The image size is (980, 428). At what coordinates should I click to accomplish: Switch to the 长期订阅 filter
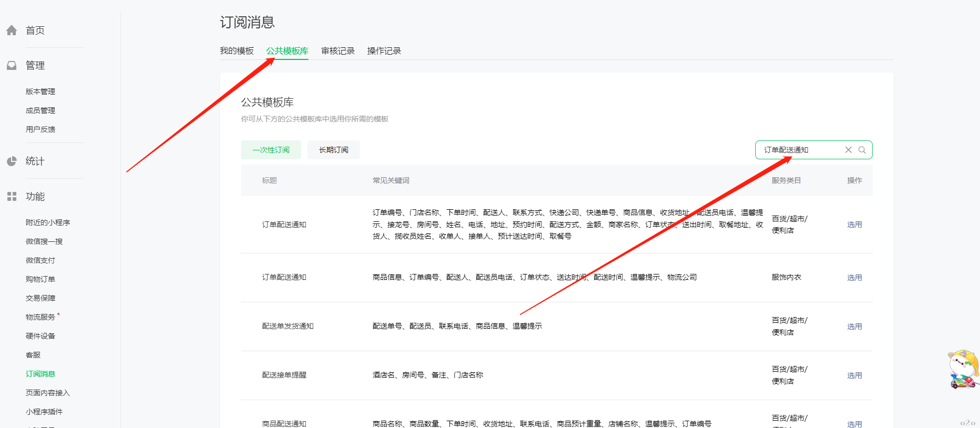tap(334, 150)
